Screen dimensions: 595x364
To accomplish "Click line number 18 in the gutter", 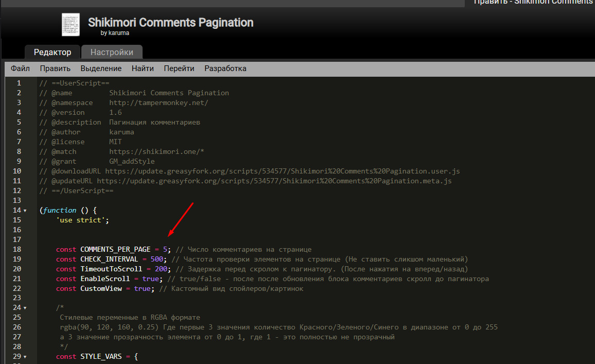I will [x=18, y=249].
